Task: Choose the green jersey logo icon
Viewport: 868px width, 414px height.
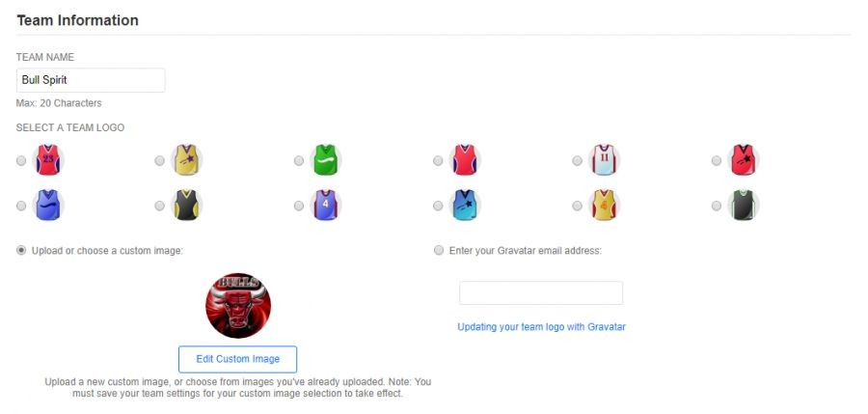Action: click(x=326, y=160)
